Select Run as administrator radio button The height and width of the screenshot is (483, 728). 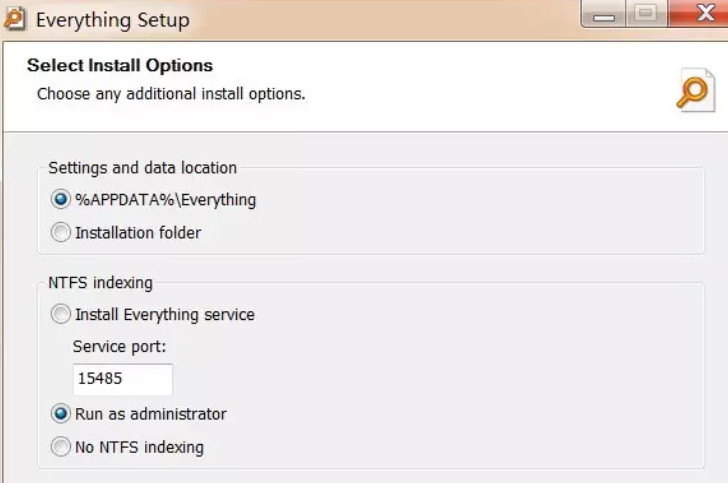tap(60, 414)
